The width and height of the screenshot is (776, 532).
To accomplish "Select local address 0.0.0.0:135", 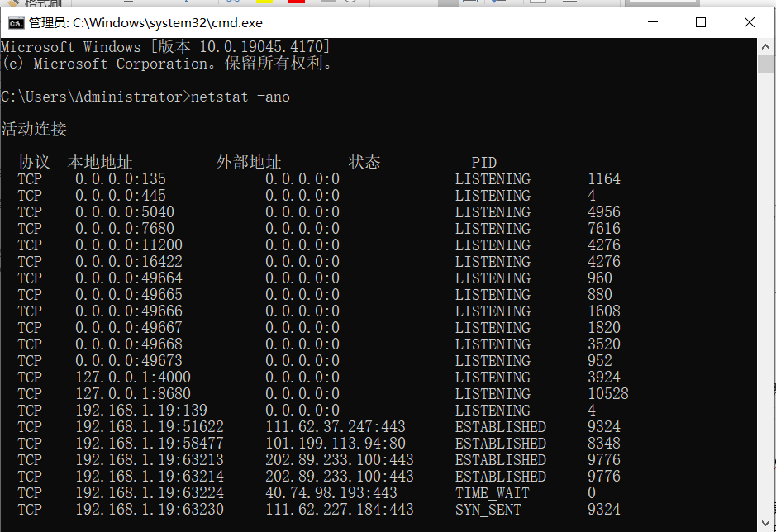I will (x=121, y=179).
